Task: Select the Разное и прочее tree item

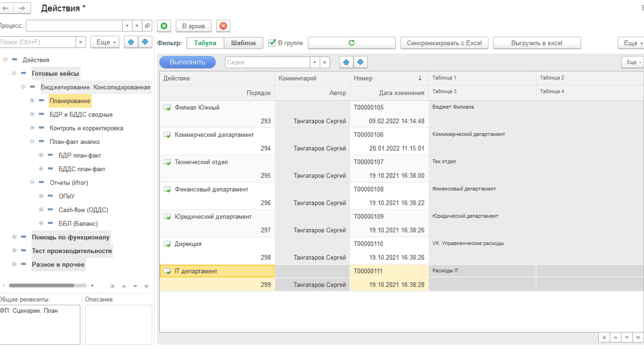Action: point(58,264)
